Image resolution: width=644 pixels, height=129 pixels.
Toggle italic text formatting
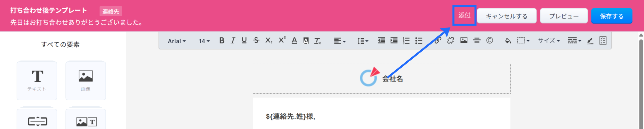[233, 40]
